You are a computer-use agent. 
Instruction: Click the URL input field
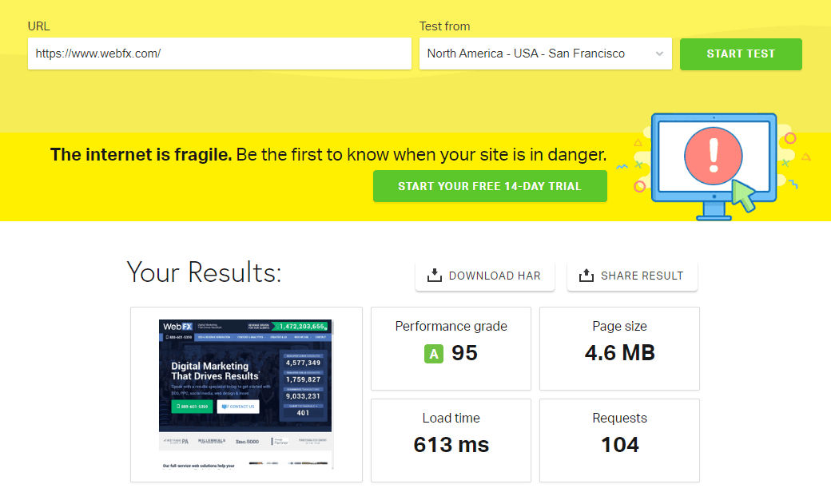tap(219, 54)
